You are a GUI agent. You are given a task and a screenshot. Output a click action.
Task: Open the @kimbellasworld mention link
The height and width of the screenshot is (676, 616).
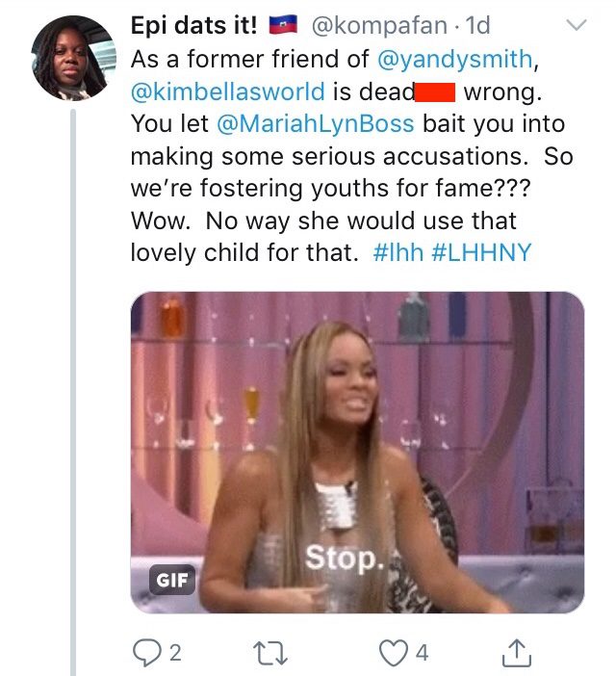(228, 91)
